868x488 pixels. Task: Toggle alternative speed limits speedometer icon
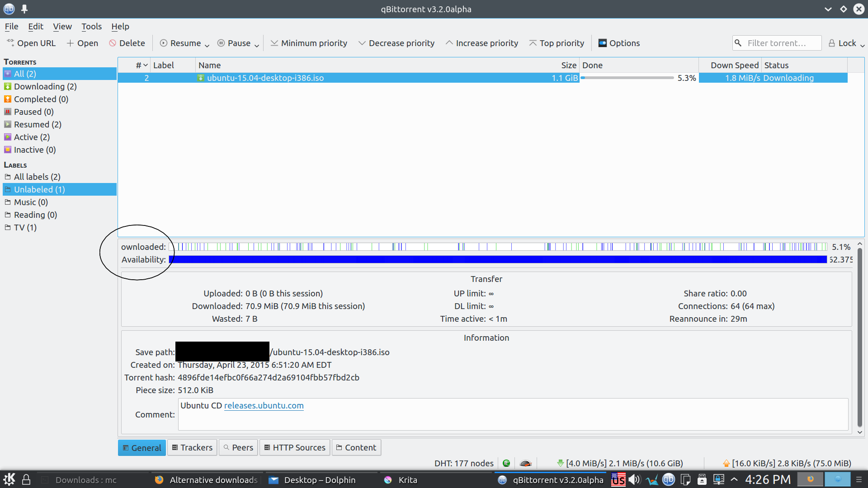pyautogui.click(x=525, y=463)
